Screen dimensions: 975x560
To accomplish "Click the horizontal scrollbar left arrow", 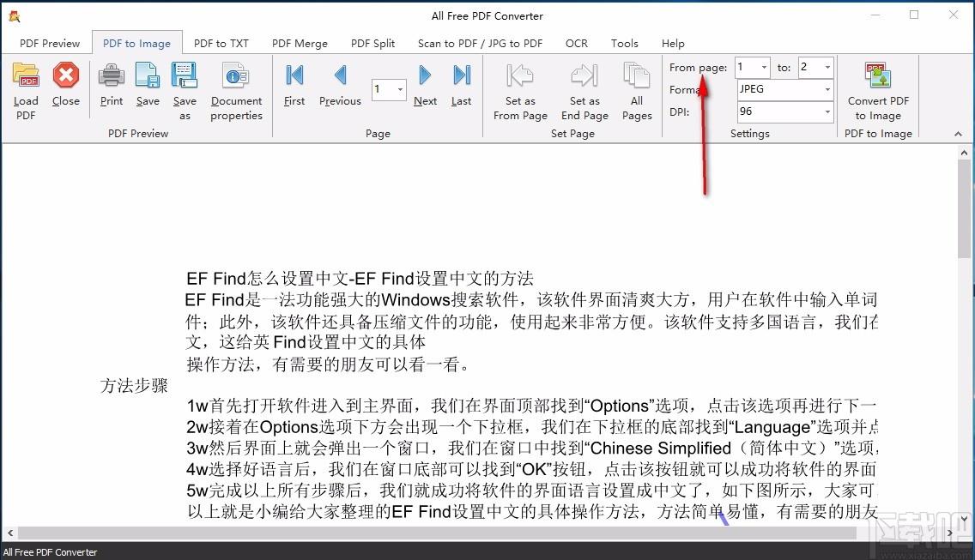I will tap(10, 533).
